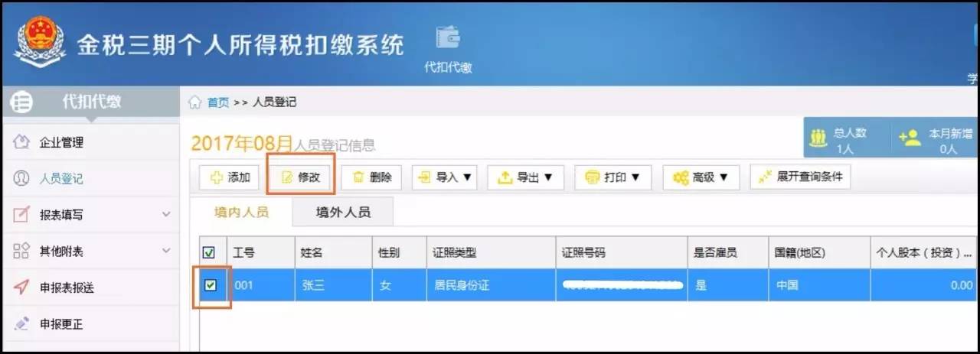Click the 添加 button to add person

(230, 177)
